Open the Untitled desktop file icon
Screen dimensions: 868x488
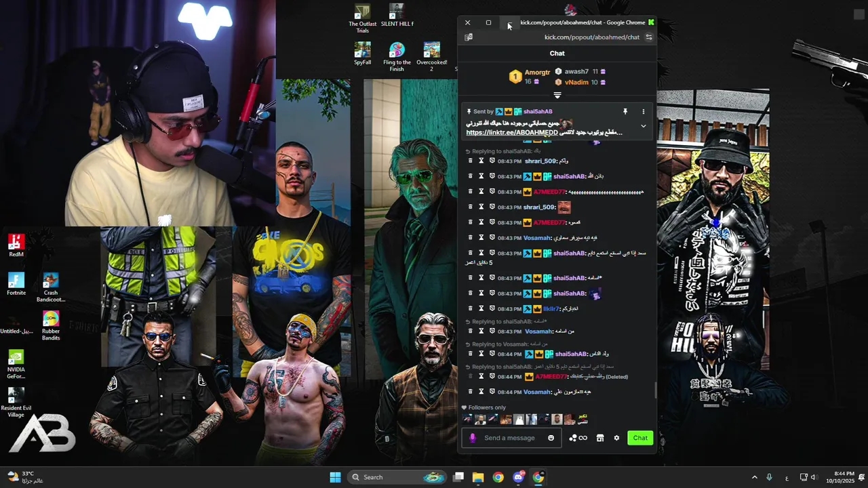16,325
